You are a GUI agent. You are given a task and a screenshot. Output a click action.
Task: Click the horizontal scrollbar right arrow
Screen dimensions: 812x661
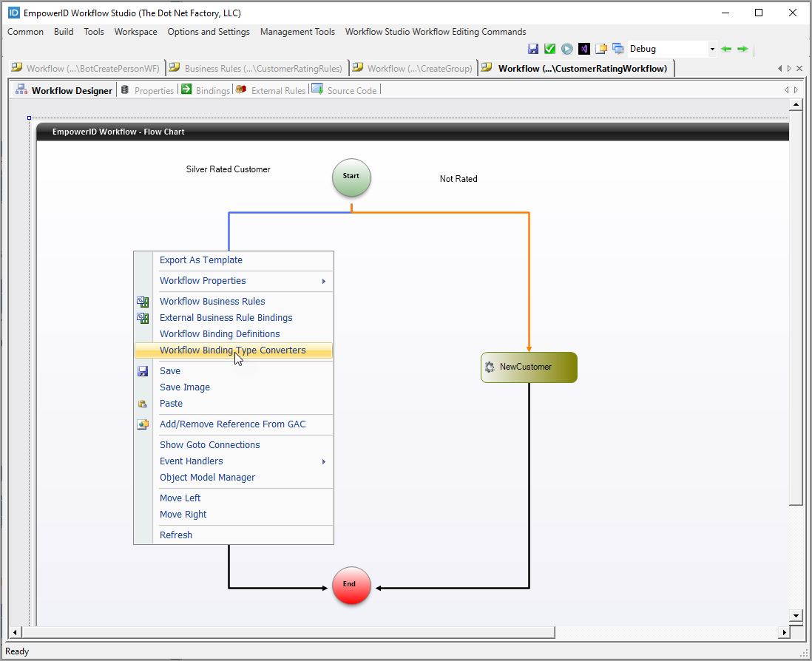784,632
